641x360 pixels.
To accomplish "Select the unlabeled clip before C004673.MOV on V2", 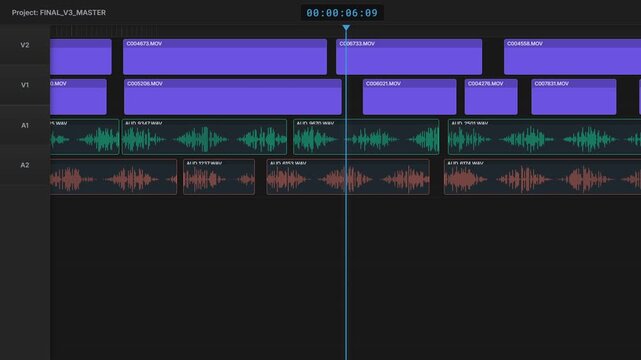I will 81,57.
